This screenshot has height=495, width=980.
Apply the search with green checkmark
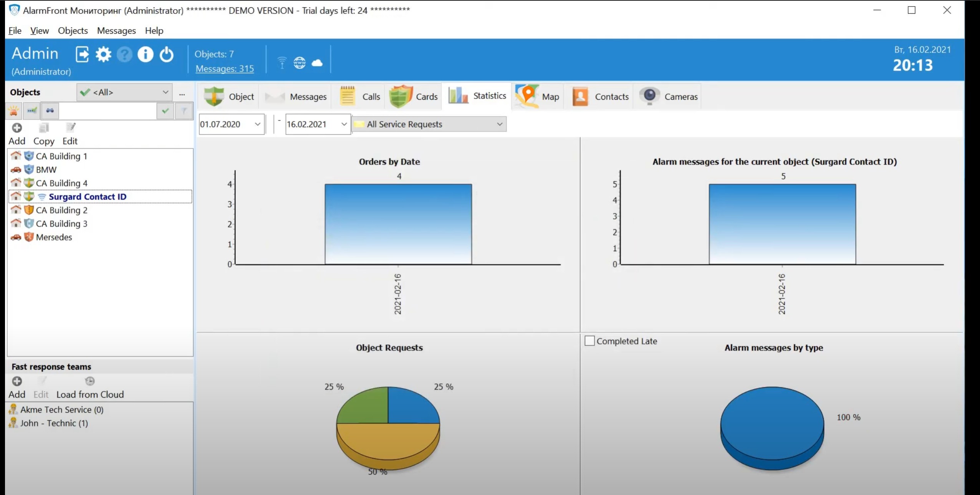pos(166,111)
